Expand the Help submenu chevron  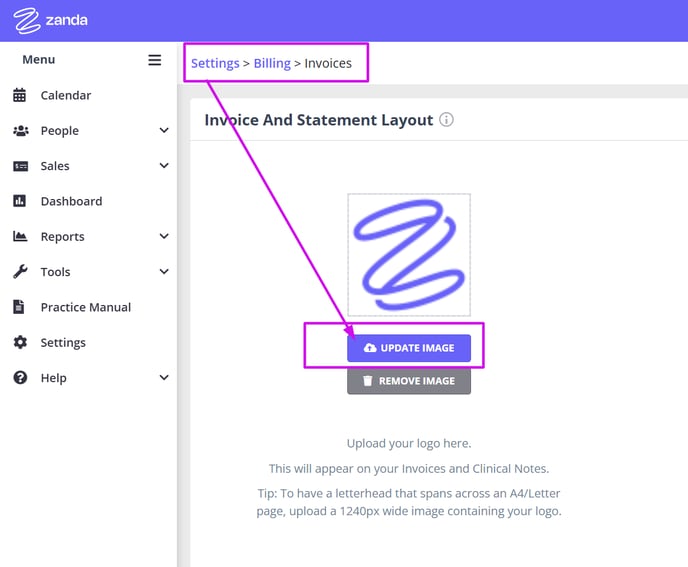pyautogui.click(x=164, y=377)
